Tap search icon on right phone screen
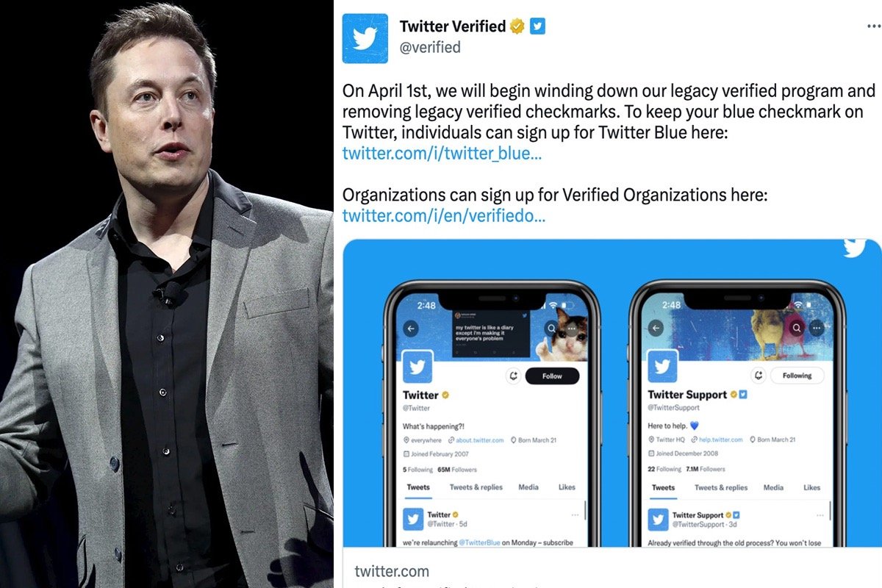 [x=796, y=328]
